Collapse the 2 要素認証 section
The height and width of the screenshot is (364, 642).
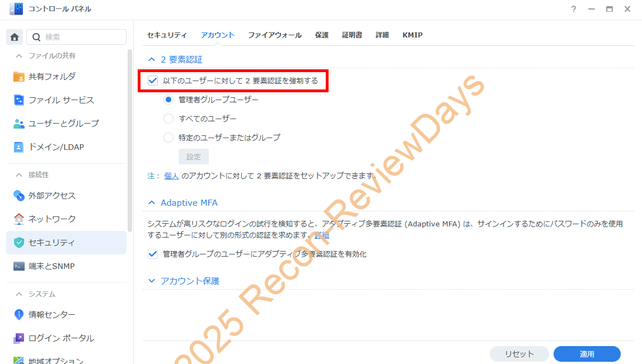pos(151,59)
